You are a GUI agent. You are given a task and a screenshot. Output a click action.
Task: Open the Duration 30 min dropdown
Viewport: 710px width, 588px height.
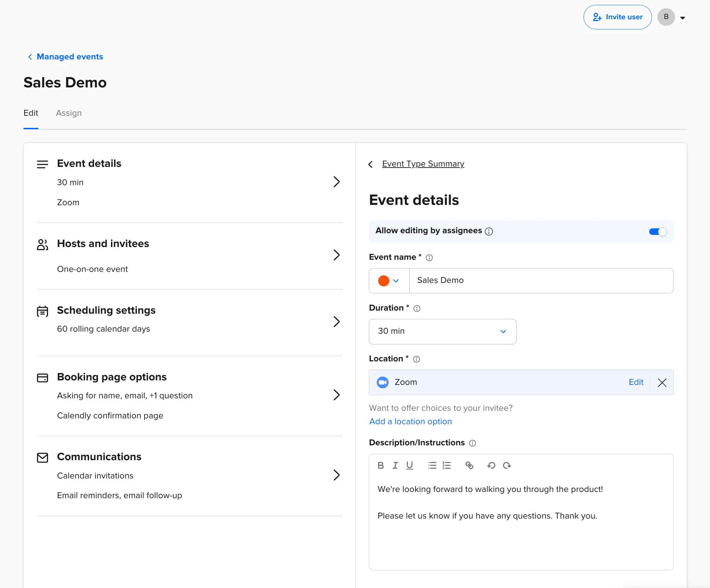pos(442,331)
